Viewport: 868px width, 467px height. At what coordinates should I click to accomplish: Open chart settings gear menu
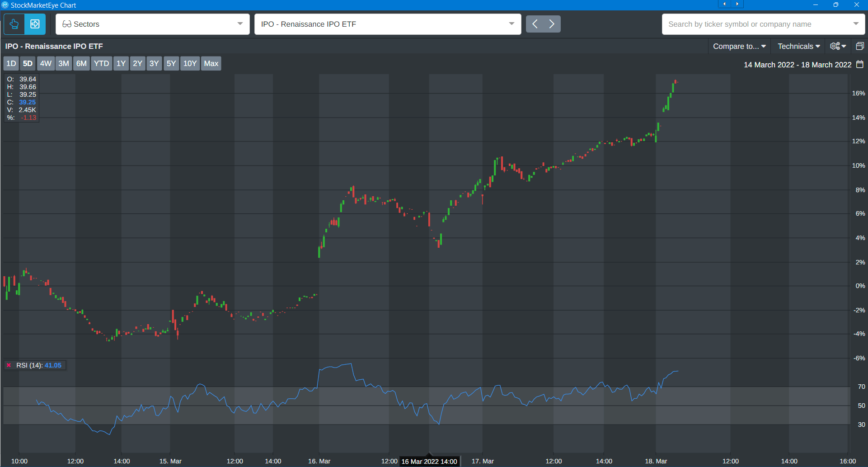pyautogui.click(x=838, y=46)
